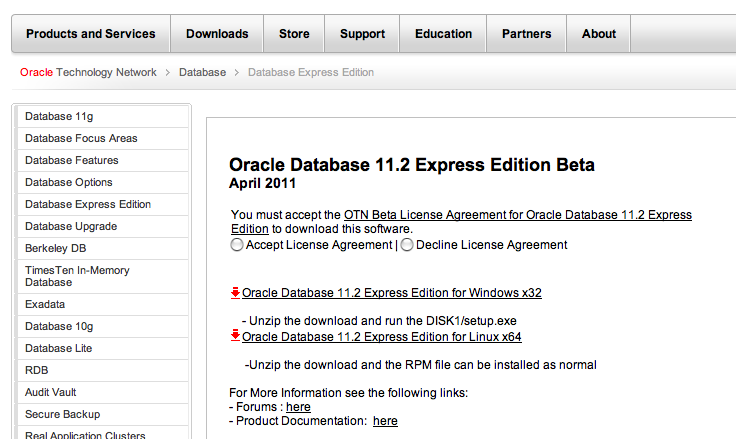This screenshot has width=736, height=439.
Task: Open Secure Backup in sidebar
Action: 103,415
